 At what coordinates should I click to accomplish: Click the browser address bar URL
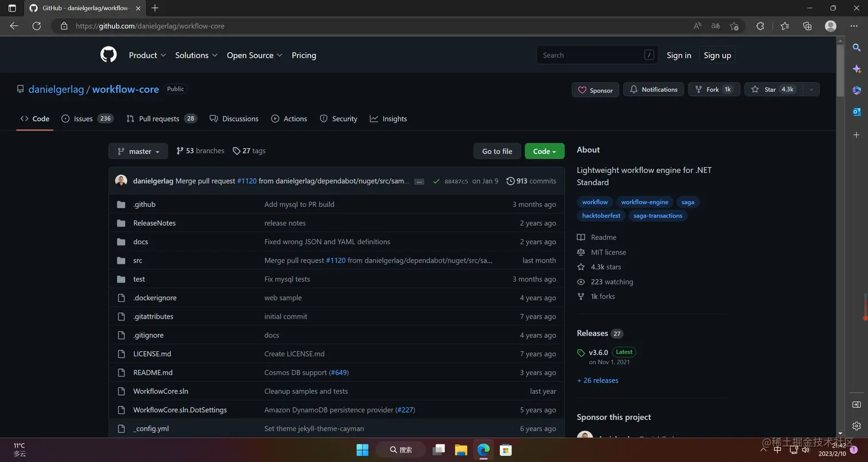coord(150,26)
